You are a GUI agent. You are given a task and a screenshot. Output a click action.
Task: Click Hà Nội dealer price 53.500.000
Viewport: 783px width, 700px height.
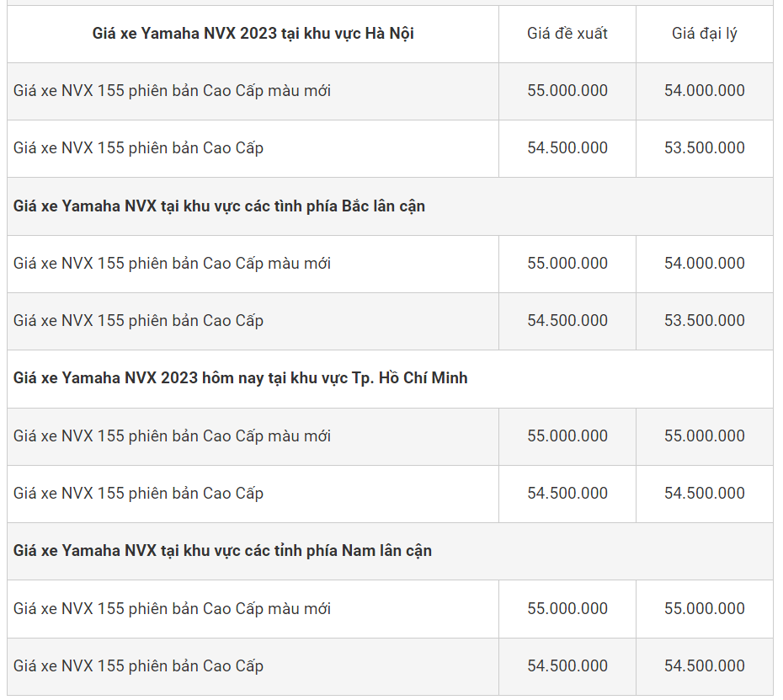(704, 148)
